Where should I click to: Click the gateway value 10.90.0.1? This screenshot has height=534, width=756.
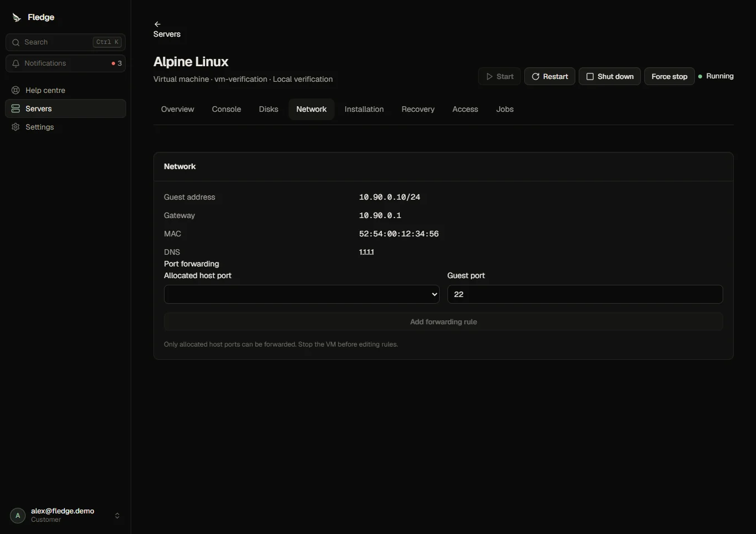[x=380, y=215]
